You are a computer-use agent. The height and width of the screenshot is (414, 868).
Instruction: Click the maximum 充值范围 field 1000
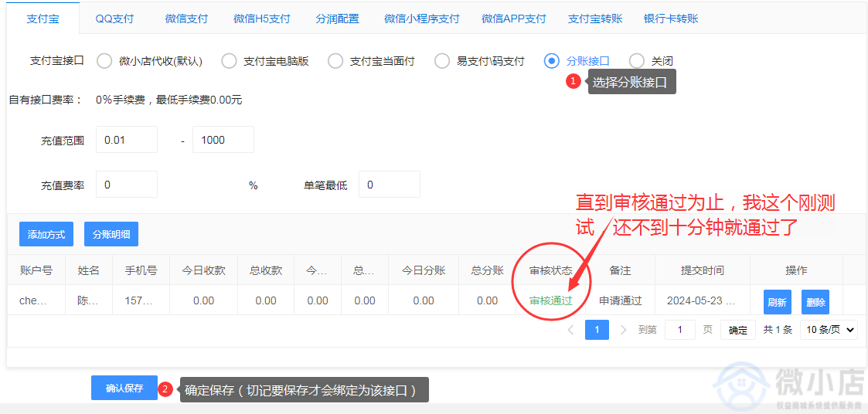223,140
